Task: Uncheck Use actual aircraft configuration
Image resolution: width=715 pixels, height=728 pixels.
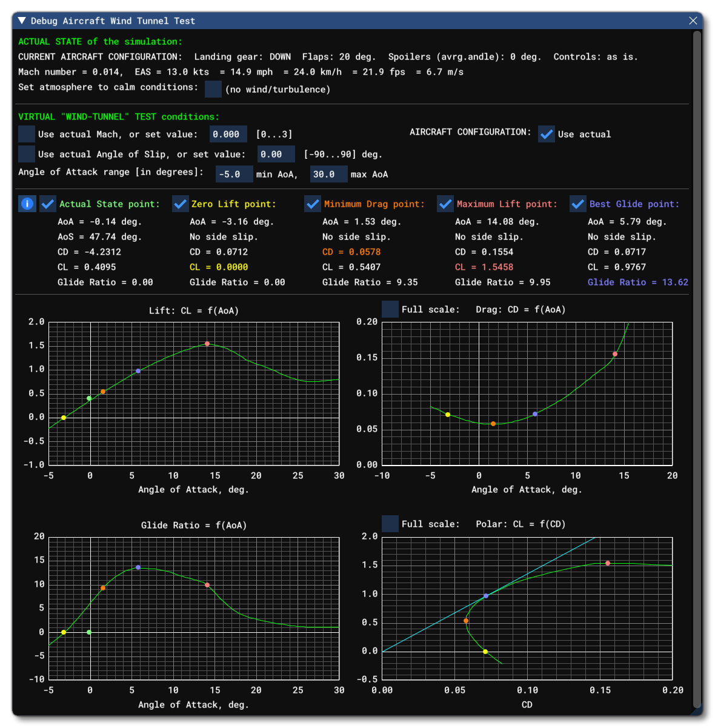Action: pos(546,135)
